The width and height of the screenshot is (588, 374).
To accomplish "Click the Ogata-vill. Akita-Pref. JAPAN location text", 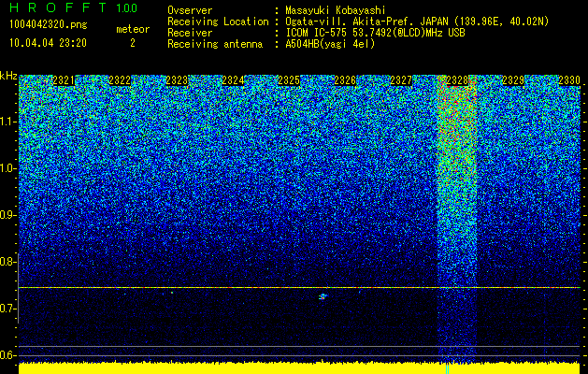I will coord(419,22).
